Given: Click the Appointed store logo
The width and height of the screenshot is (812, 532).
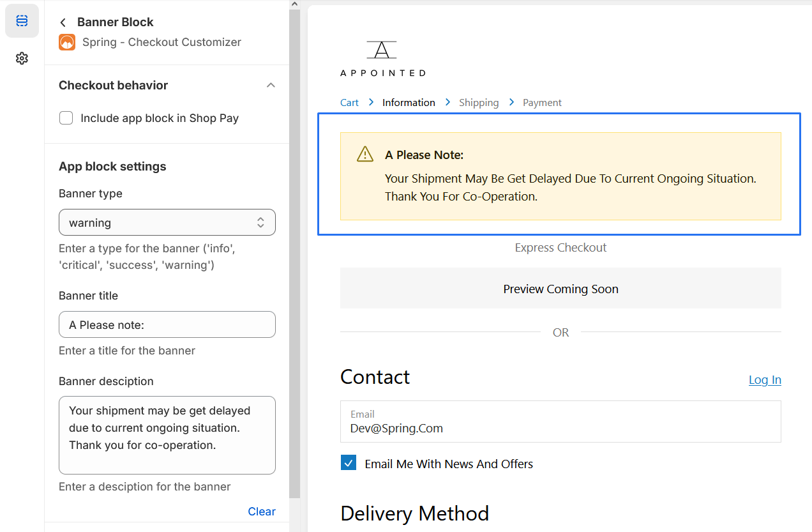Looking at the screenshot, I should click(382, 59).
